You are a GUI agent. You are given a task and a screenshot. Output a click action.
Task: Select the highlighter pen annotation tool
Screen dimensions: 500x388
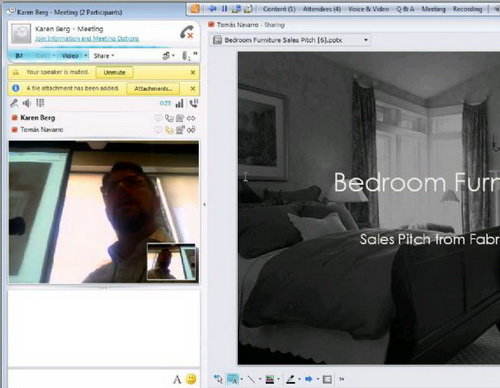pos(291,379)
